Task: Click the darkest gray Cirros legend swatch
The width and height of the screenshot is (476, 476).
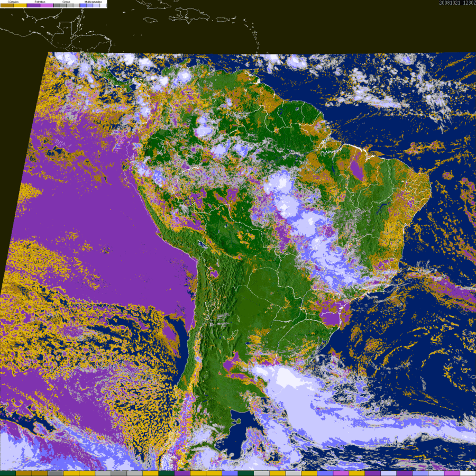Action: click(57, 5)
